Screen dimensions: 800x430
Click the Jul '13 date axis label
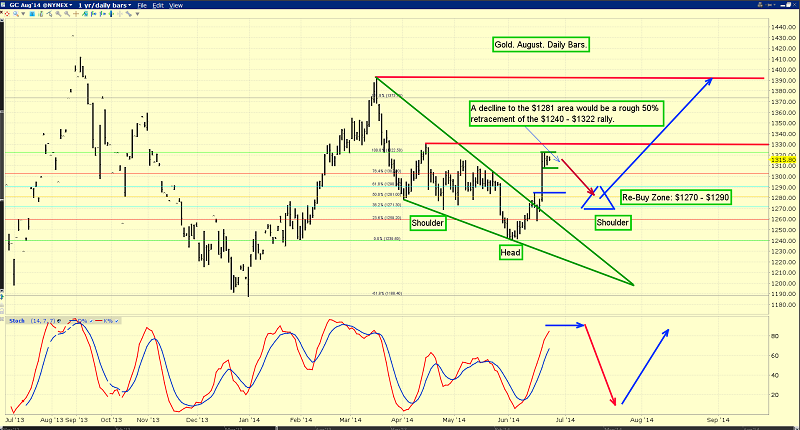(x=15, y=420)
